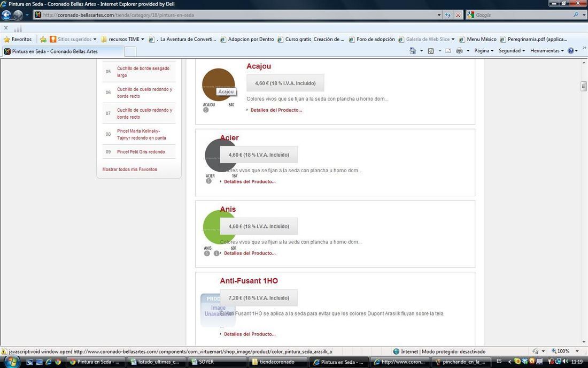
Task: Switch to SOYER taskbar window
Action: click(x=217, y=362)
